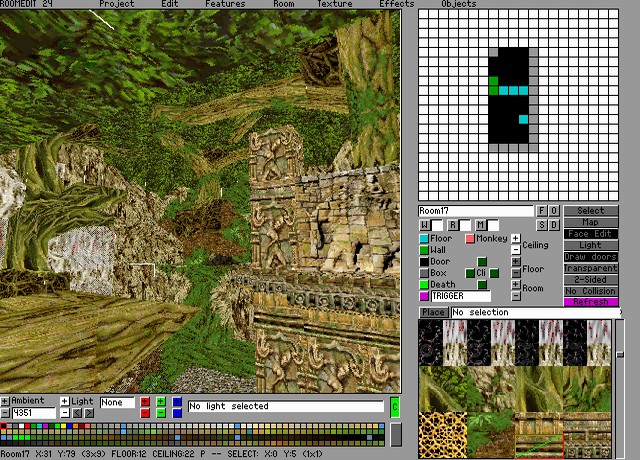Open the Effects menu
This screenshot has width=640, height=460.
(x=396, y=4)
